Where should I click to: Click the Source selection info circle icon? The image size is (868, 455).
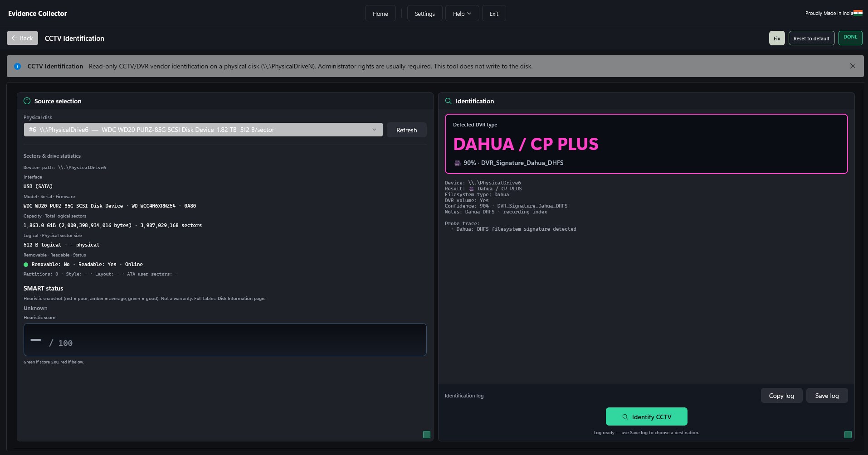(27, 101)
